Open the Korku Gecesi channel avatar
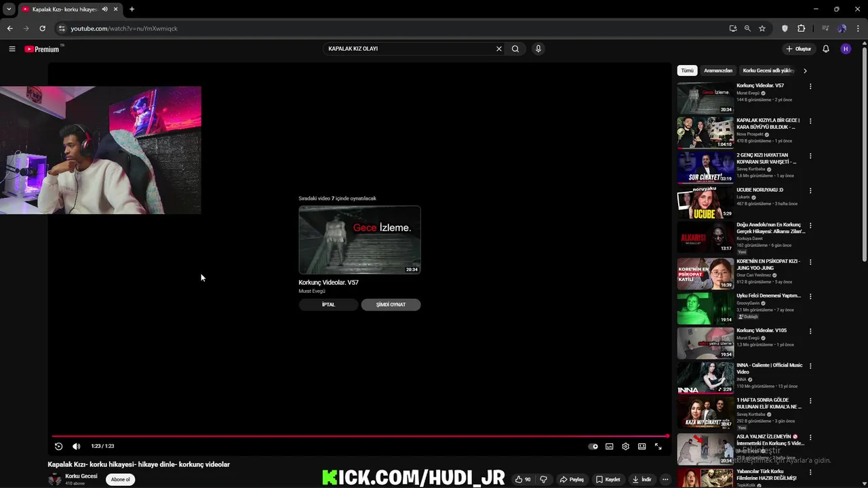Viewport: 868px width, 488px height. click(54, 479)
